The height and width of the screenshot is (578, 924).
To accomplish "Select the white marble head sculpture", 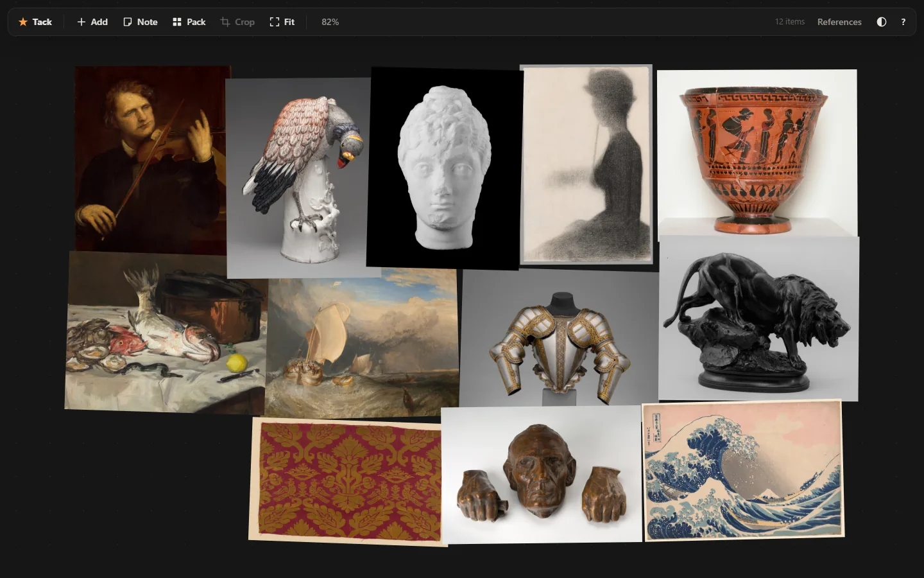I will tap(445, 168).
